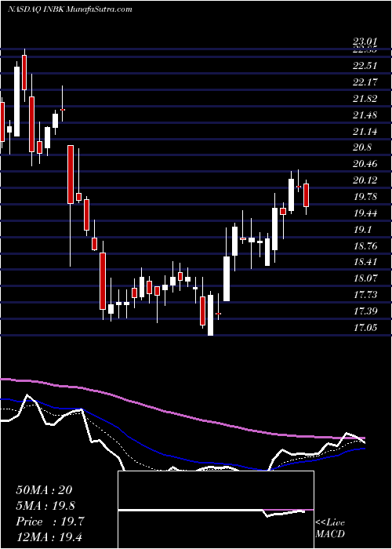Click the 18.07 price label
Image resolution: width=392 pixels, height=549 pixels.
pos(365,279)
